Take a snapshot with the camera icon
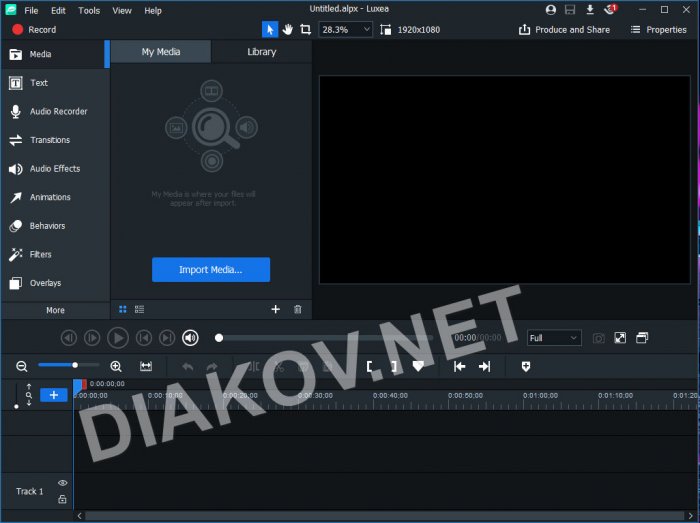The width and height of the screenshot is (700, 523). [598, 338]
